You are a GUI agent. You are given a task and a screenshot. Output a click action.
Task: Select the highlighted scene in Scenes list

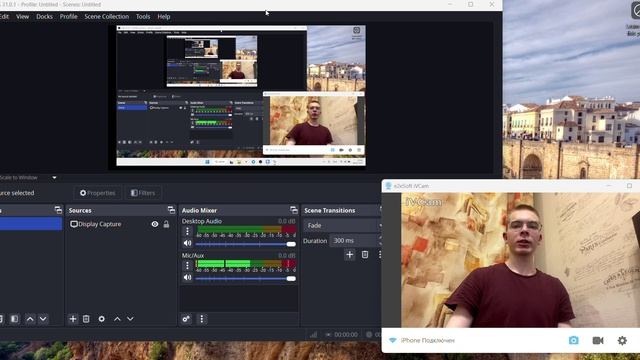pos(31,224)
